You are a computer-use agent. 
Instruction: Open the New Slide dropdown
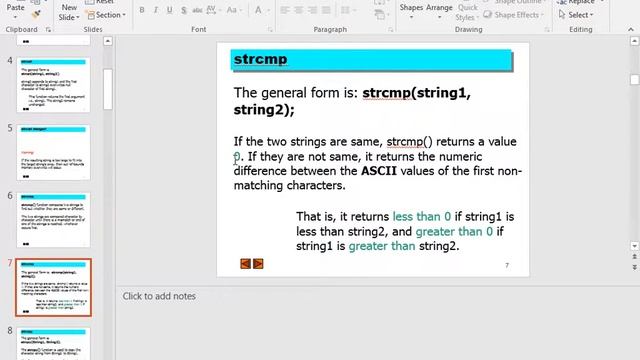tap(69, 13)
